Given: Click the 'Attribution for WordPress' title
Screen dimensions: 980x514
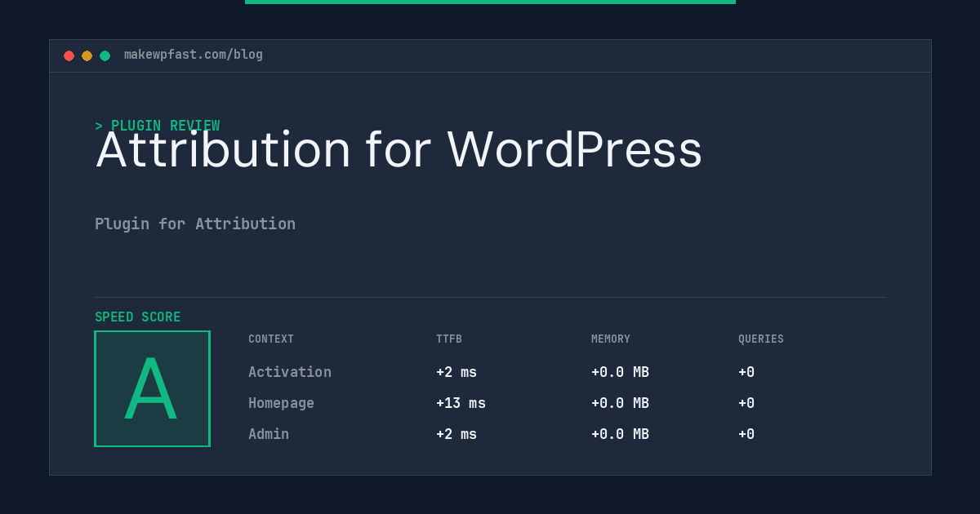Looking at the screenshot, I should (x=399, y=150).
